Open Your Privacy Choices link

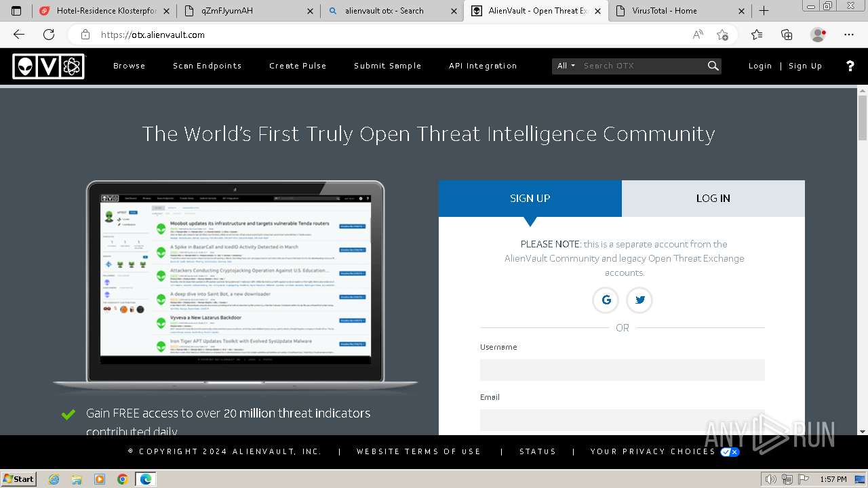(x=653, y=451)
